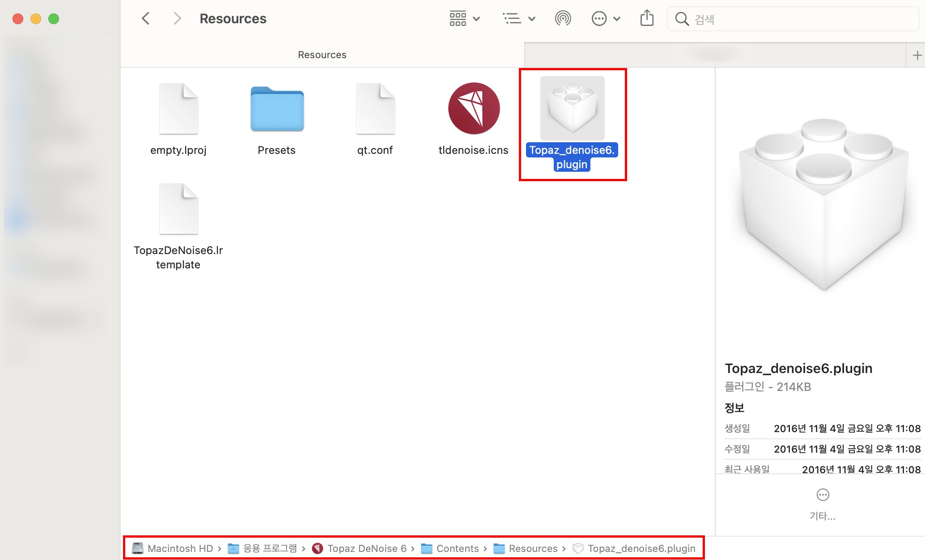Click the 정보 section heading
Viewport: 925px width, 560px height.
(734, 408)
